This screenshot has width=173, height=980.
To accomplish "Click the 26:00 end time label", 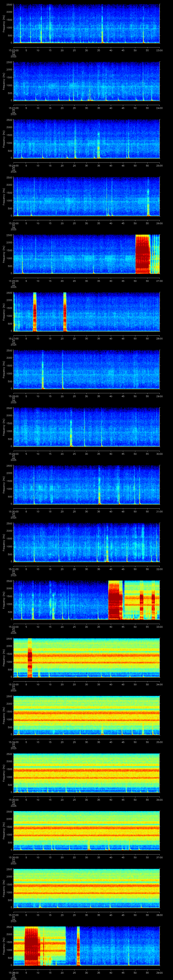I will coord(159,223).
